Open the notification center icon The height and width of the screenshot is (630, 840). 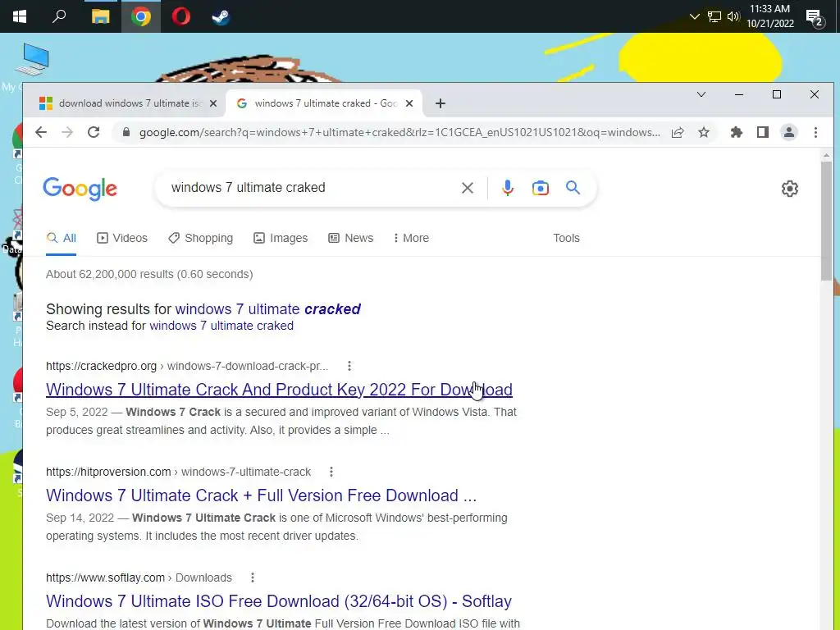tap(815, 18)
